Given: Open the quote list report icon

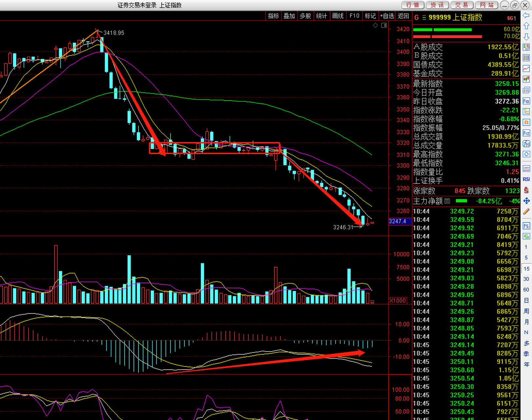Looking at the screenshot, I should pos(526,47).
